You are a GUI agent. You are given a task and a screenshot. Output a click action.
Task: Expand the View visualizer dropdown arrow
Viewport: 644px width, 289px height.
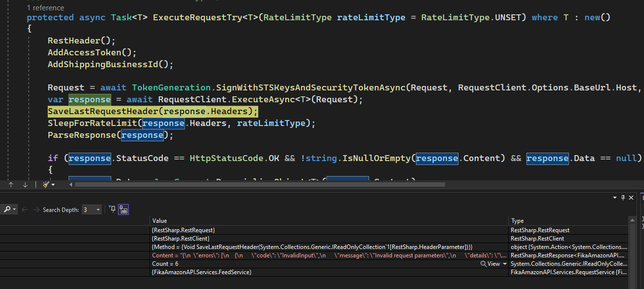click(x=505, y=264)
